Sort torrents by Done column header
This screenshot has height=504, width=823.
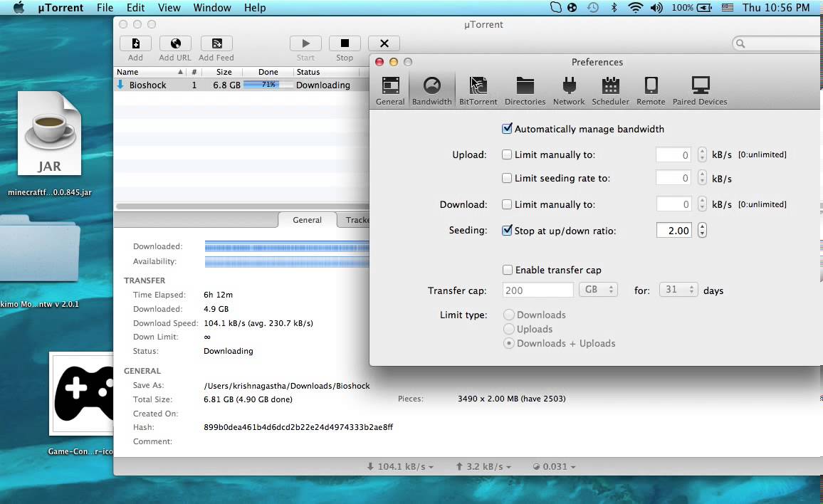click(268, 72)
